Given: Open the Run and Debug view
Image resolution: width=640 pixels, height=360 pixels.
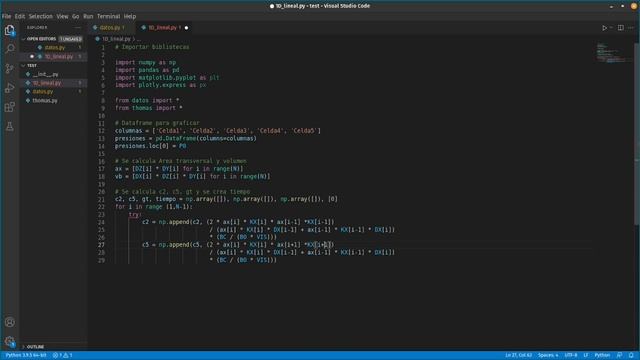Looking at the screenshot, I should (x=9, y=88).
